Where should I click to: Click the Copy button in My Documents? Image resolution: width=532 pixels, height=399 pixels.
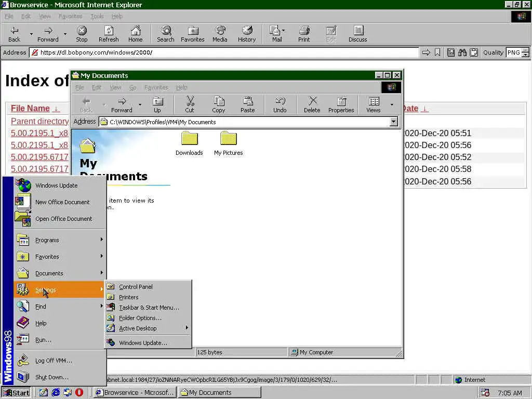click(219, 104)
